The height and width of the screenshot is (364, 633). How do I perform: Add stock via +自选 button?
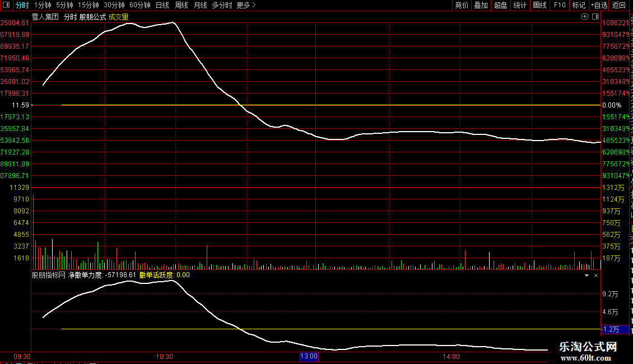point(599,5)
